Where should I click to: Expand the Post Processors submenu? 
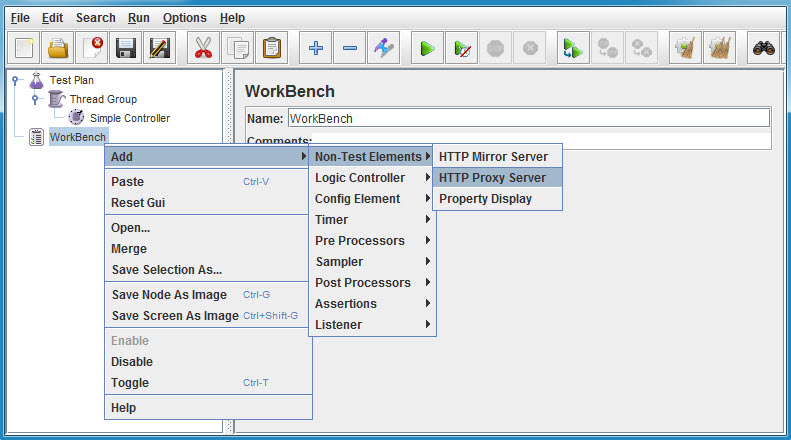point(372,283)
